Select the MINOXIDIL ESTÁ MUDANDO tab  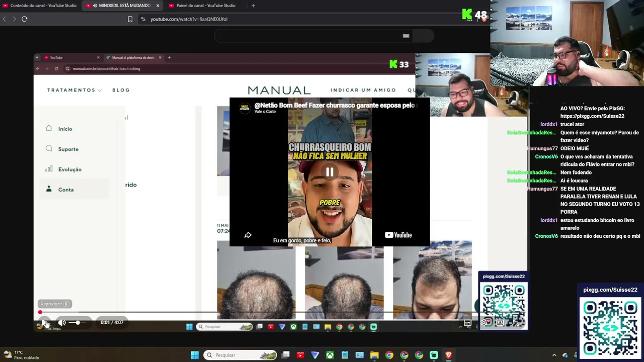tap(121, 6)
